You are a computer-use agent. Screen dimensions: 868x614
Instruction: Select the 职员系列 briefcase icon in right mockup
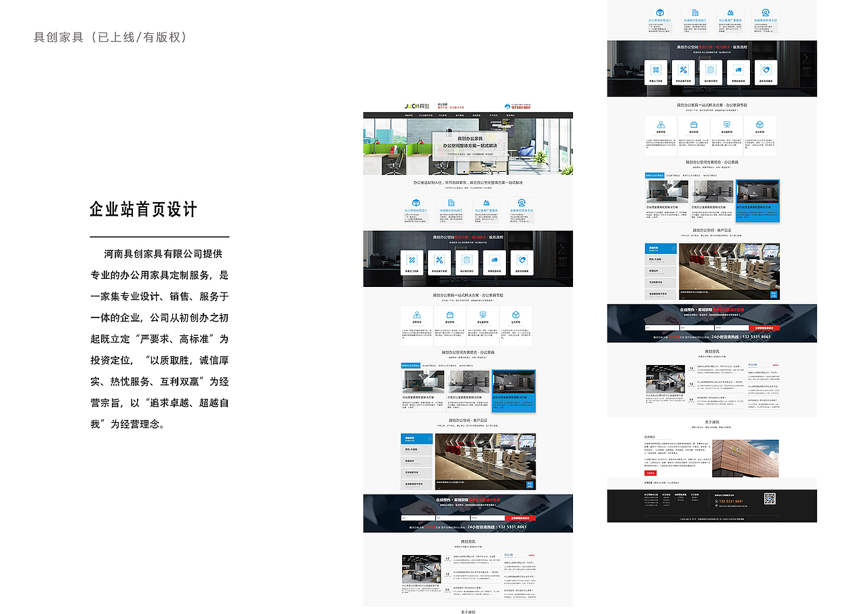(694, 125)
